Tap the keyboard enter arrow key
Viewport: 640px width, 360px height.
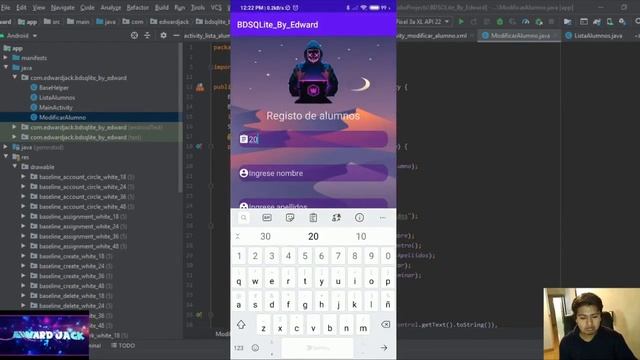[x=383, y=348]
